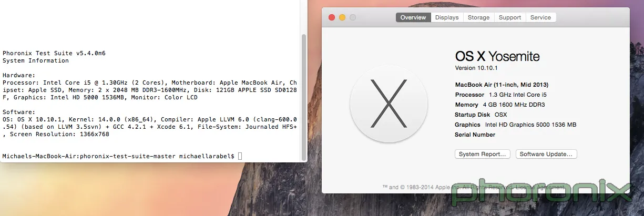Click the 'Software:' heading in Terminal
Viewport: 644px width, 216px height.
coord(19,112)
